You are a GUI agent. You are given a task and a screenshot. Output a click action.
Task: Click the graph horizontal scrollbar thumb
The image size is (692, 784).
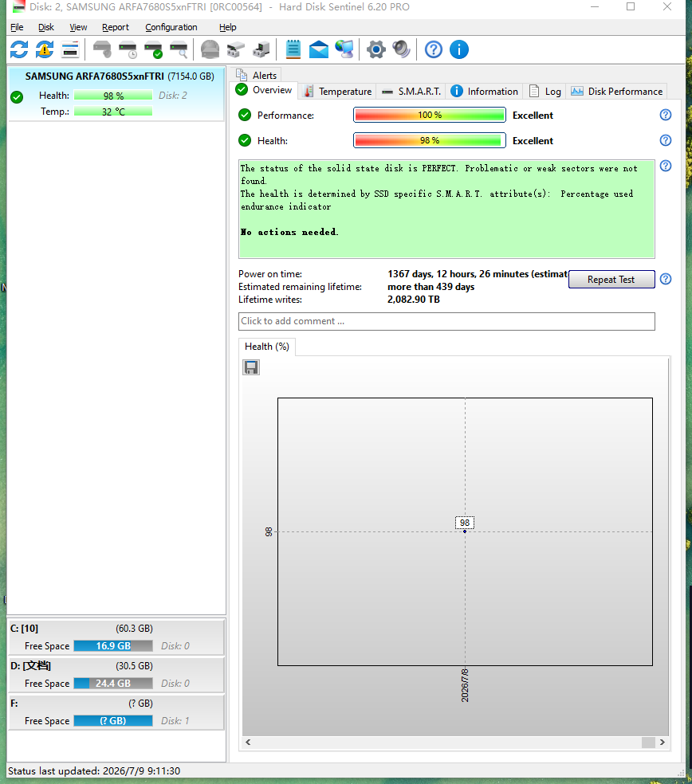[x=648, y=743]
